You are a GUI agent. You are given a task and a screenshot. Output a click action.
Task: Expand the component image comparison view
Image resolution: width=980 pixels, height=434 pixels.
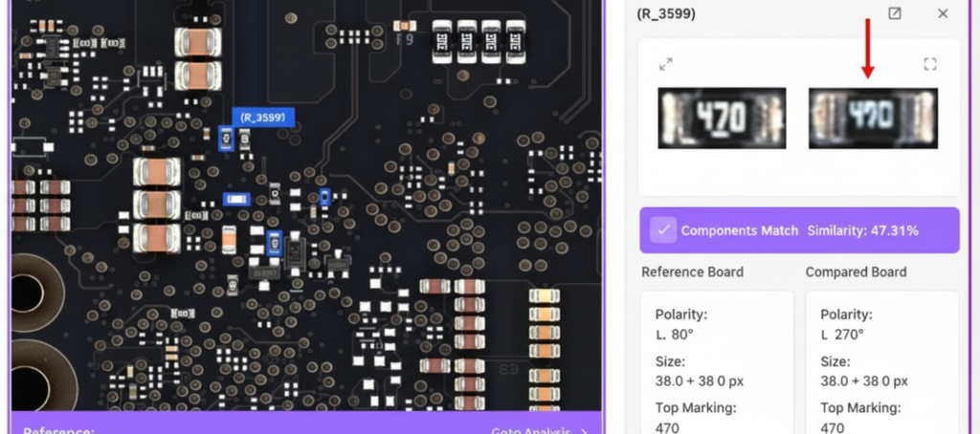coord(666,64)
